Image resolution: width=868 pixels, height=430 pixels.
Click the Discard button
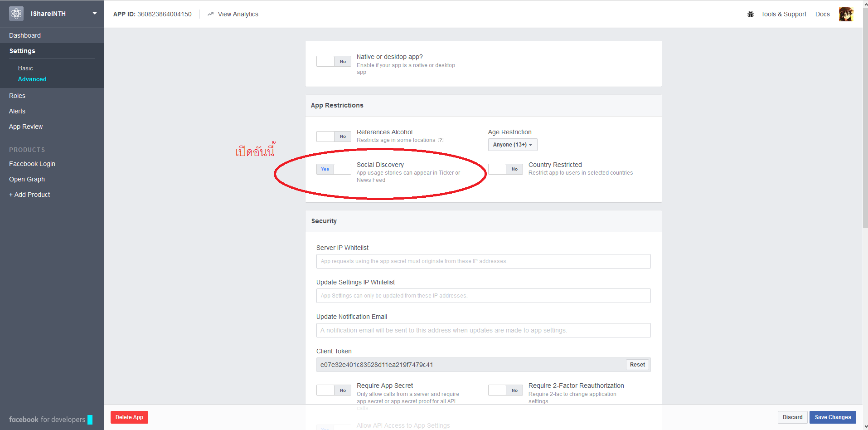[792, 417]
